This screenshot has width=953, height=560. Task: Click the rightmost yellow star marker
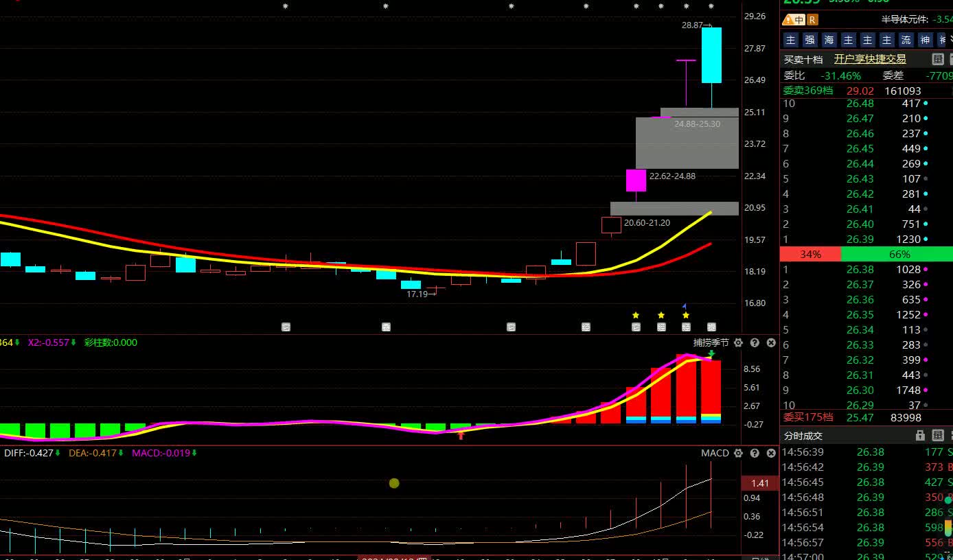click(x=686, y=315)
